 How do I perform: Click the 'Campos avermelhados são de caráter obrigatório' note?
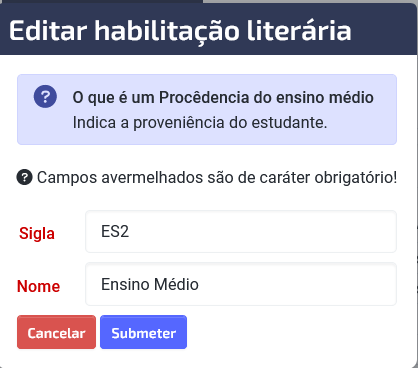click(217, 177)
